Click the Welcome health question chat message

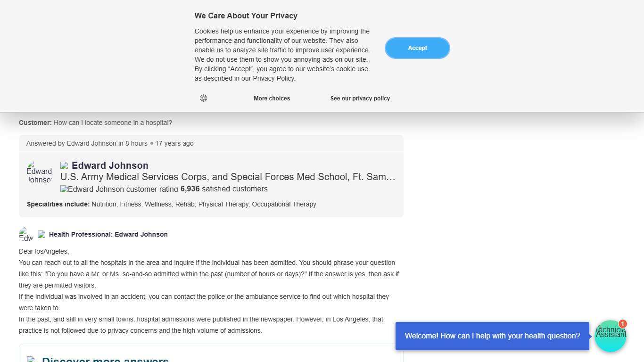492,336
